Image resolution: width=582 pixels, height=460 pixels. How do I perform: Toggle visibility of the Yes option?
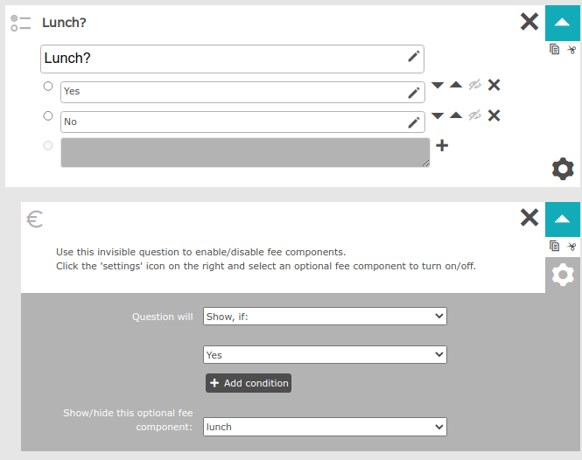click(x=475, y=85)
